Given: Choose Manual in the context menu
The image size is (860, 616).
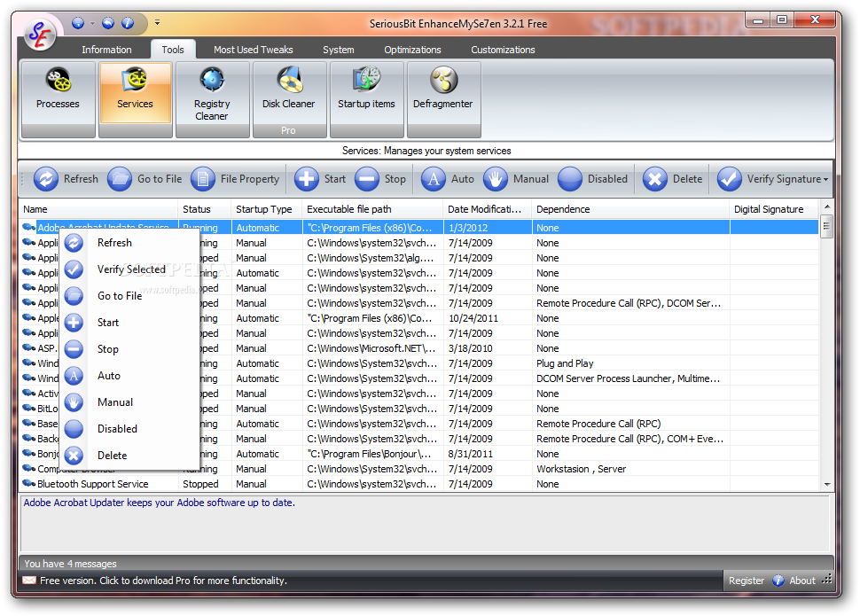Looking at the screenshot, I should click(x=129, y=402).
